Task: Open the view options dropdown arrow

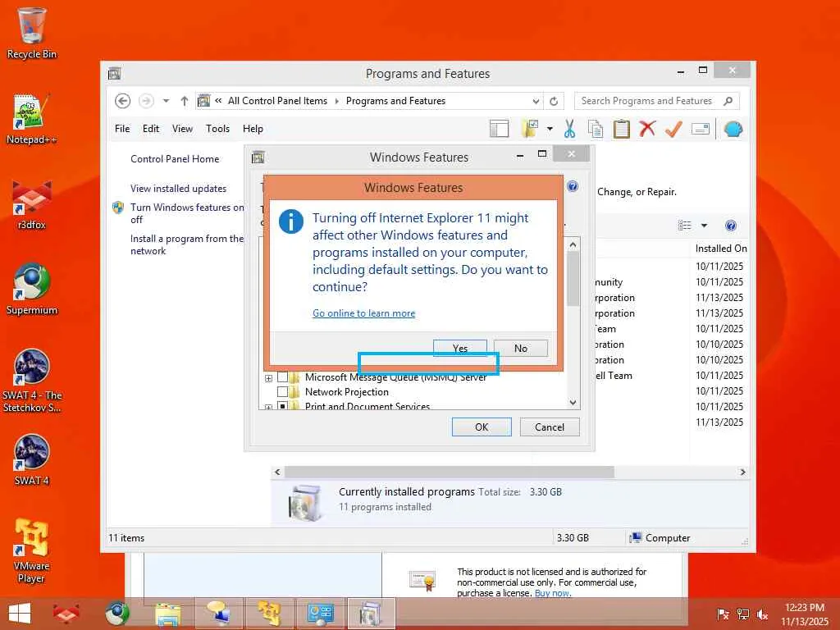Action: (704, 226)
